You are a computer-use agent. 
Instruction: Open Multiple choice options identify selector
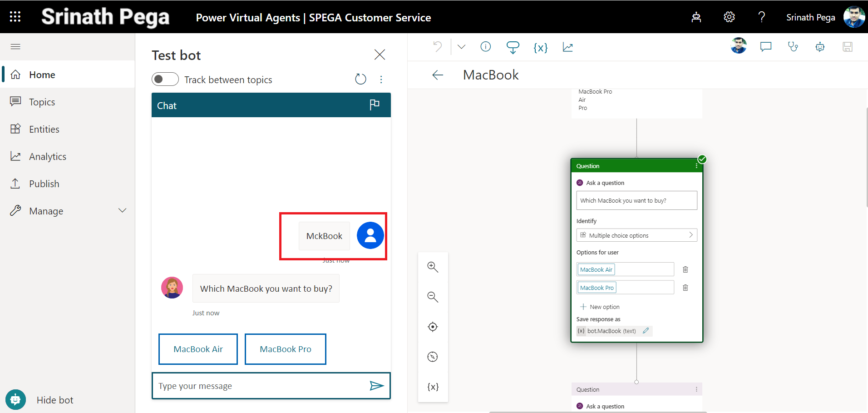tap(636, 235)
